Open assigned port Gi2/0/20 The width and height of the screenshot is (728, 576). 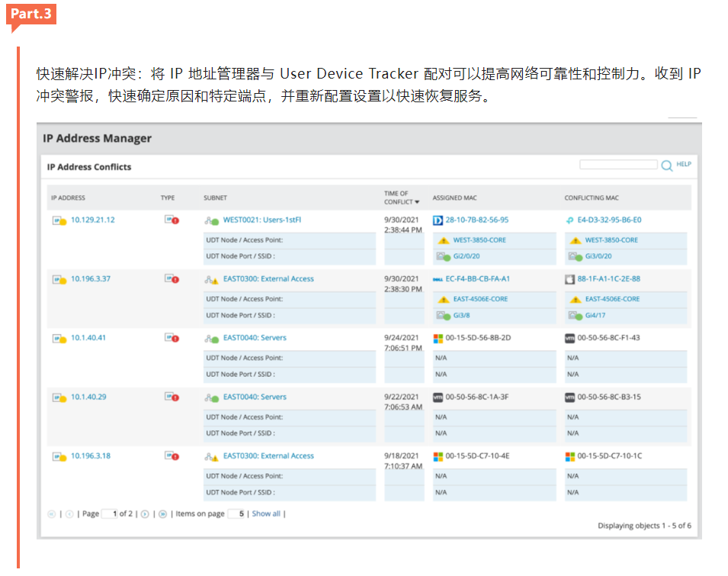tap(467, 256)
